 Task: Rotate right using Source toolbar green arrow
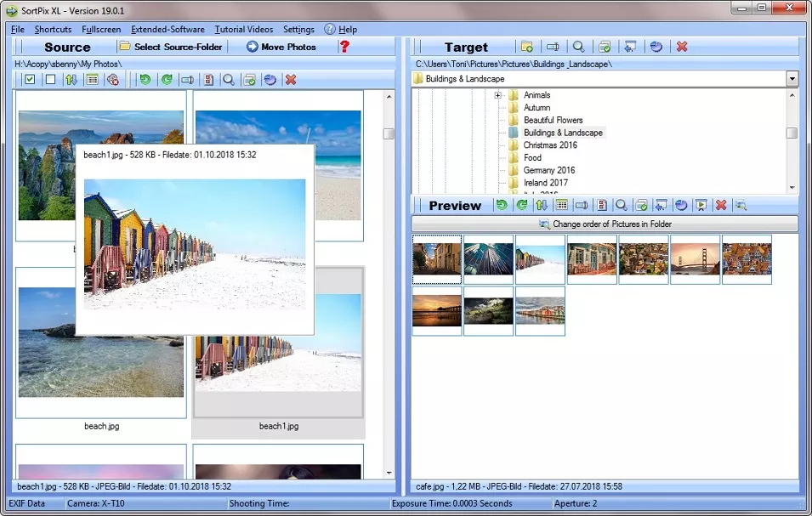(x=167, y=80)
